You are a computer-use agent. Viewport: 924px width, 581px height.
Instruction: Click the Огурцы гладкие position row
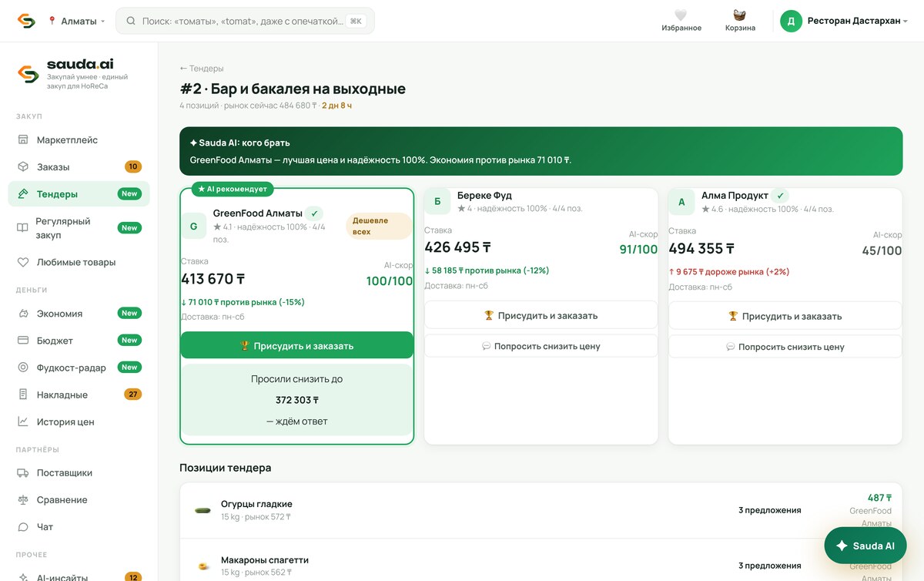(541, 510)
